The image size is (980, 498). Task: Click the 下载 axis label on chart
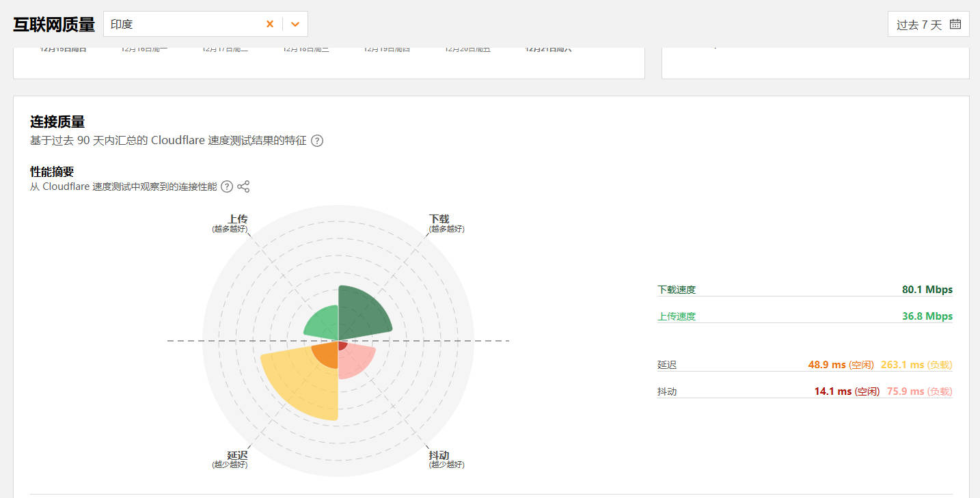coord(439,219)
